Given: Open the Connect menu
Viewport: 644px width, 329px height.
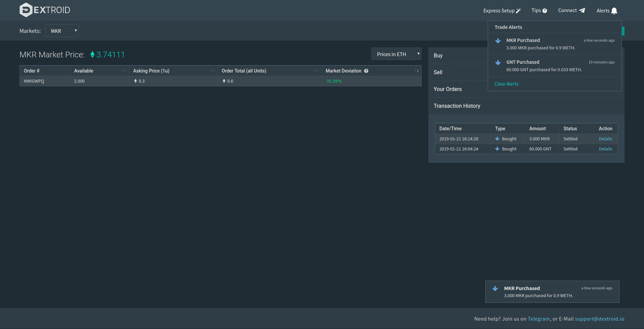Looking at the screenshot, I should coord(571,10).
